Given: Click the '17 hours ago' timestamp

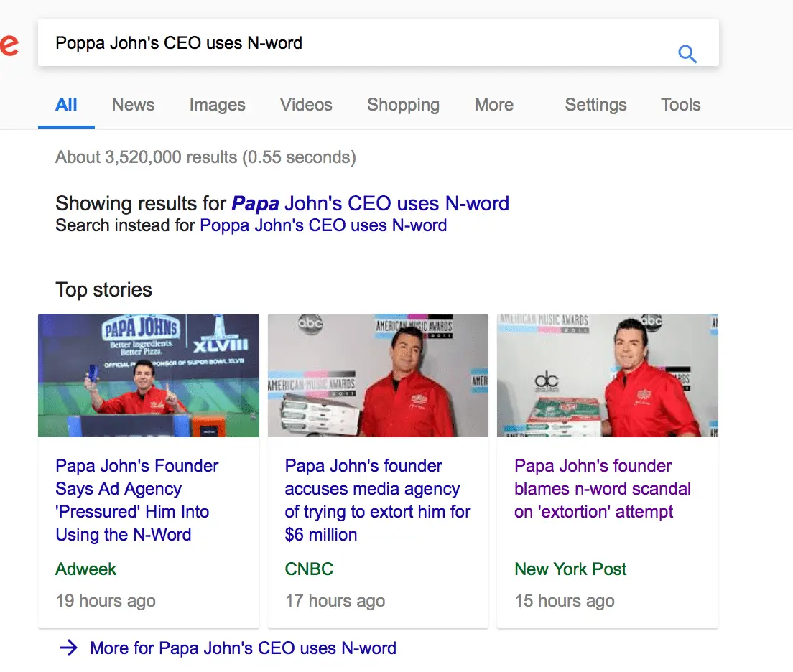Looking at the screenshot, I should (335, 601).
